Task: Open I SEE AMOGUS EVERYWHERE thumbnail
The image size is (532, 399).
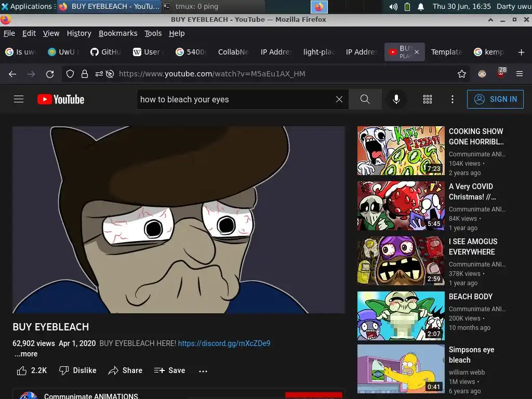Action: point(401,261)
